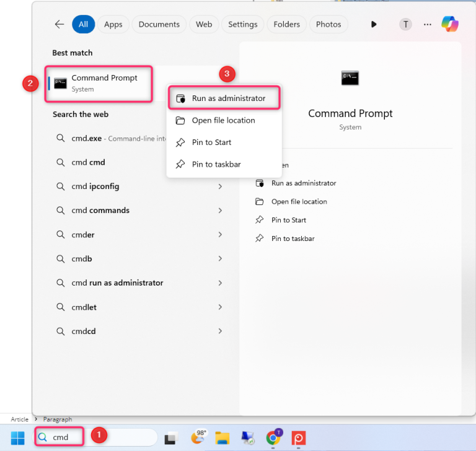Click the play arrow to show more filters
Image resolution: width=476 pixels, height=451 pixels.
pyautogui.click(x=374, y=24)
